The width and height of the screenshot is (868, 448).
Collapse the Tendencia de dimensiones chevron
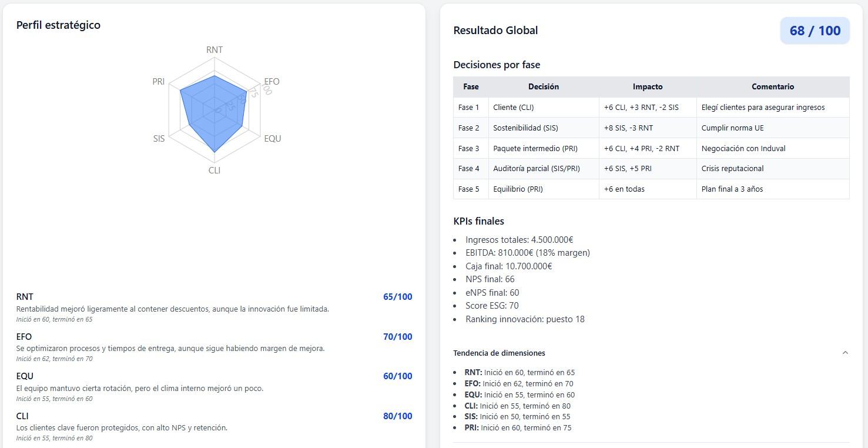[x=845, y=353]
